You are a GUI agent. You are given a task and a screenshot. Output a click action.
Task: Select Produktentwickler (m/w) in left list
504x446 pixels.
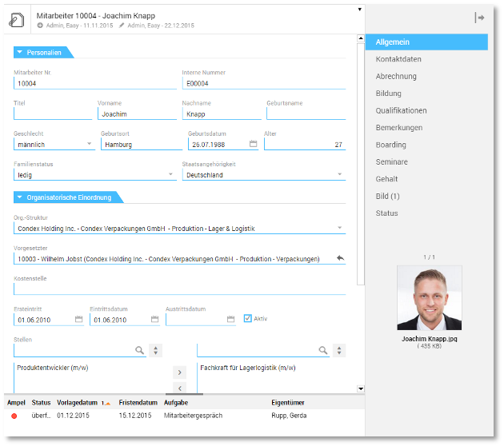tap(52, 368)
